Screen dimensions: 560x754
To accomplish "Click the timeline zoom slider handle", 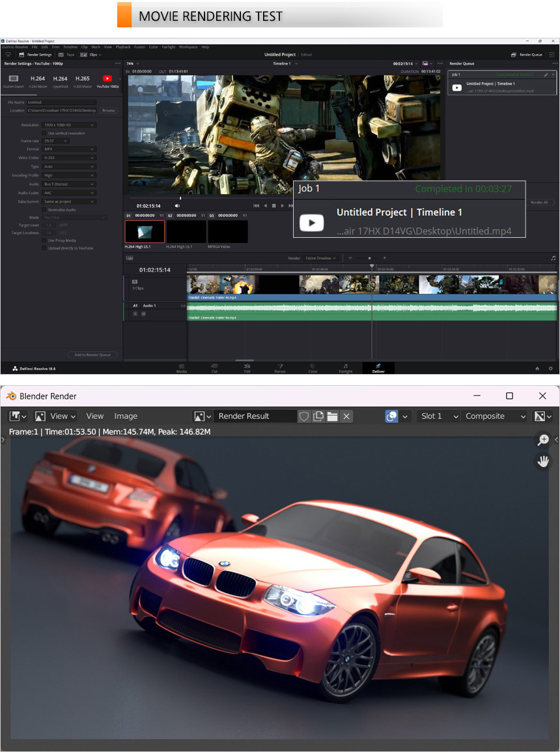I will [x=369, y=258].
